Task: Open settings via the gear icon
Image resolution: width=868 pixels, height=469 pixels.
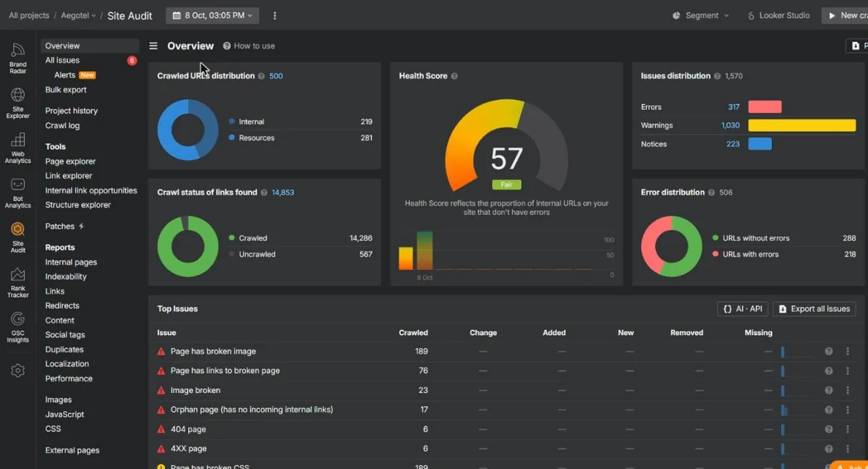Action: (x=17, y=371)
